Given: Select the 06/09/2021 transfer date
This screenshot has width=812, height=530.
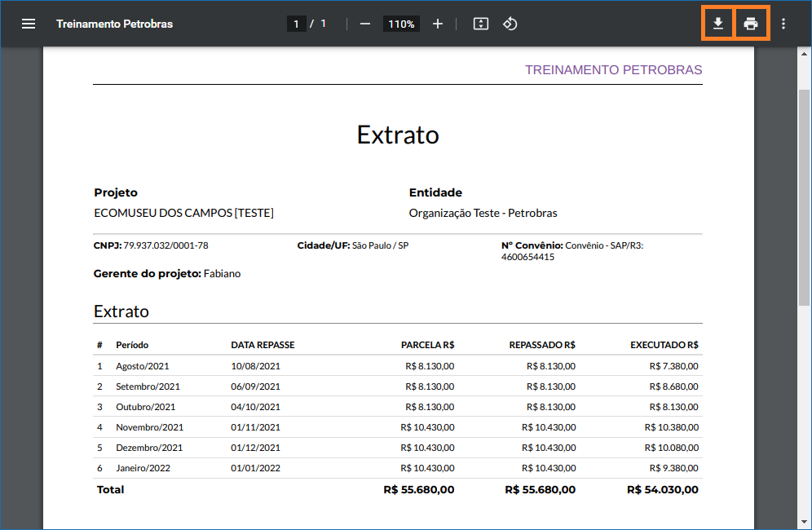Looking at the screenshot, I should coord(255,386).
